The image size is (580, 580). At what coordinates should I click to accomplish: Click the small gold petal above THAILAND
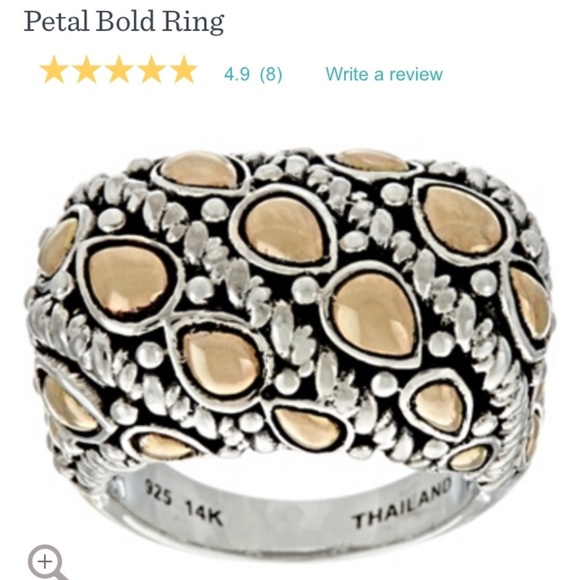pos(469,458)
